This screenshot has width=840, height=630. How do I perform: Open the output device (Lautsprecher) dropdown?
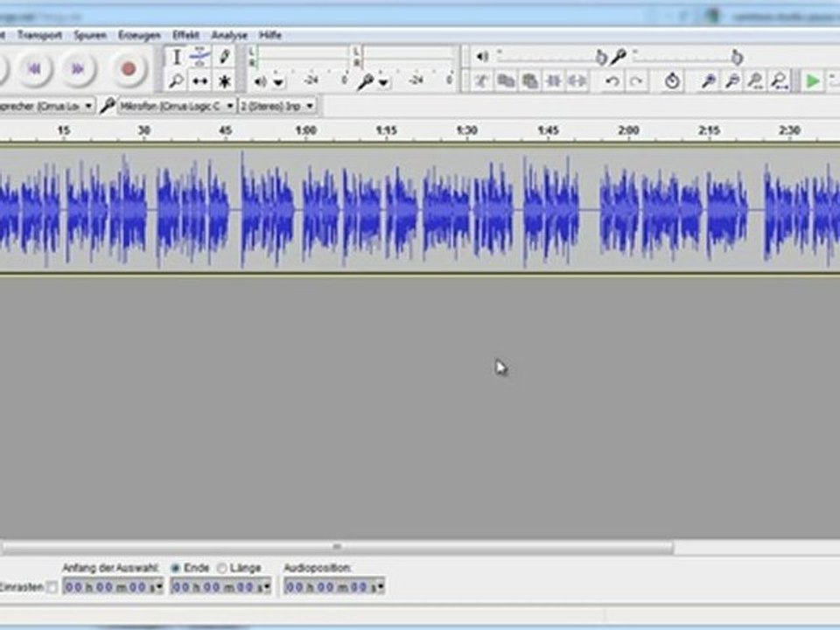[47, 106]
